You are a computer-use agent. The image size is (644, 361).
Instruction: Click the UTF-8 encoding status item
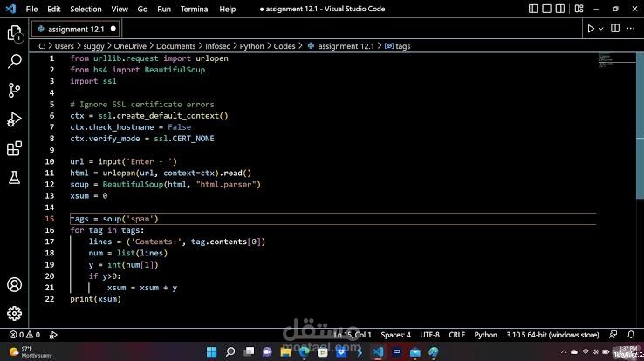tap(429, 335)
